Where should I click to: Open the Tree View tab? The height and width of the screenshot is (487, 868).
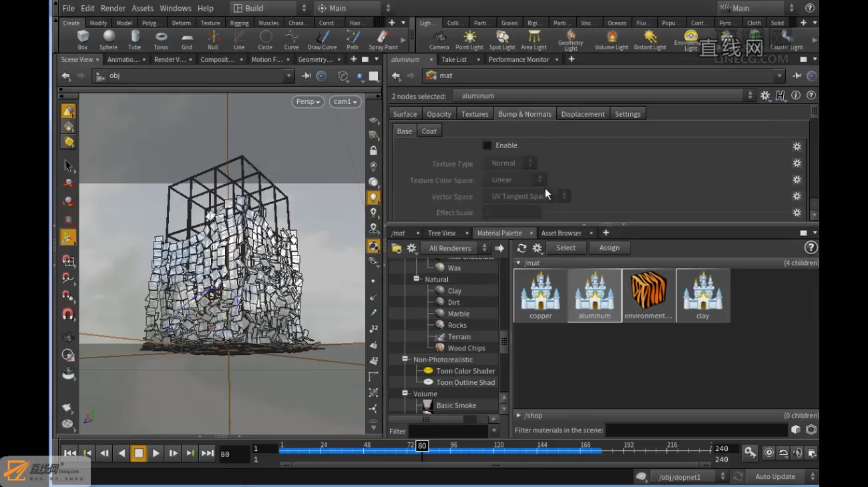point(441,233)
